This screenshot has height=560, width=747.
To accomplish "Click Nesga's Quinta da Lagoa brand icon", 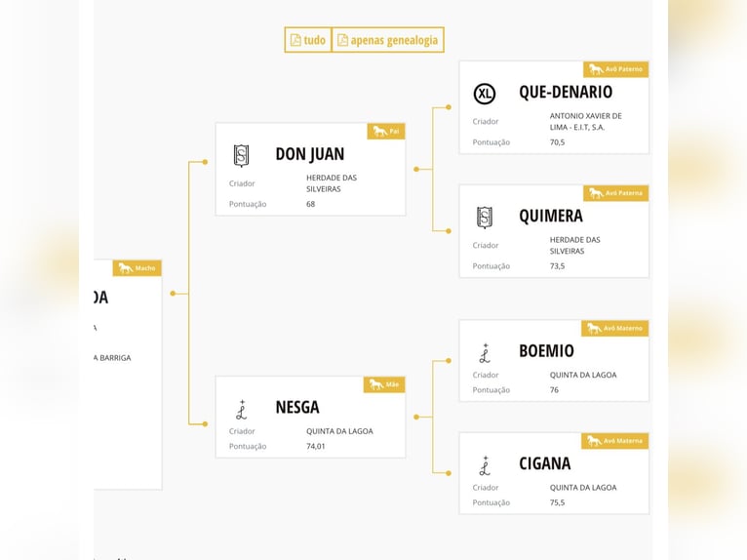I will pos(241,409).
